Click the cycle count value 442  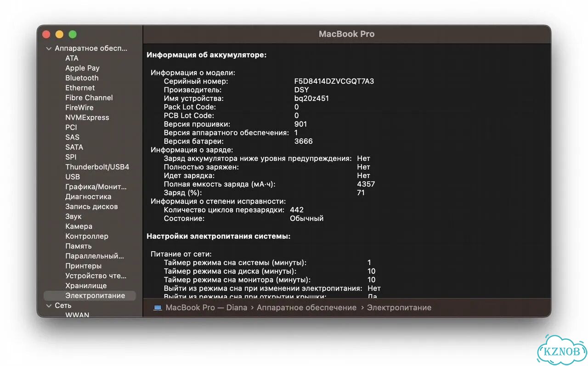click(297, 210)
